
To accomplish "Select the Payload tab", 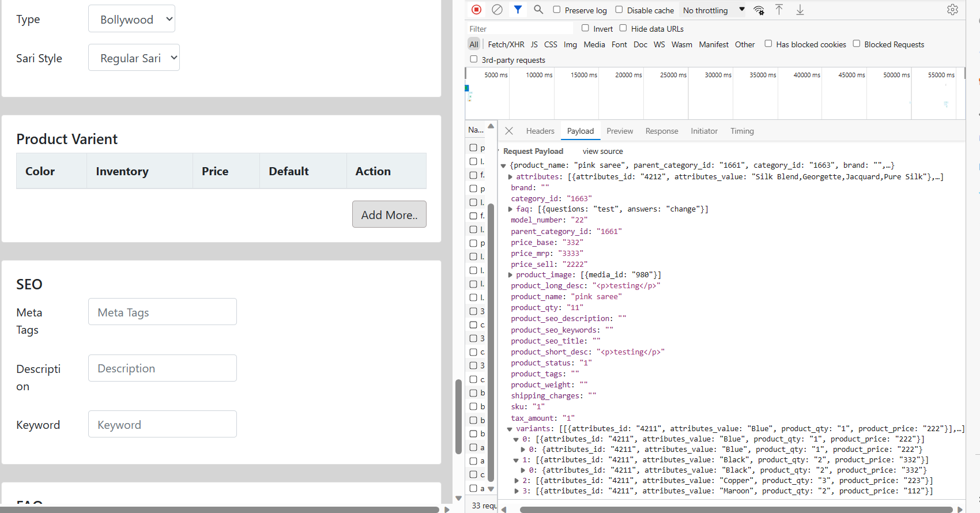I will point(580,131).
